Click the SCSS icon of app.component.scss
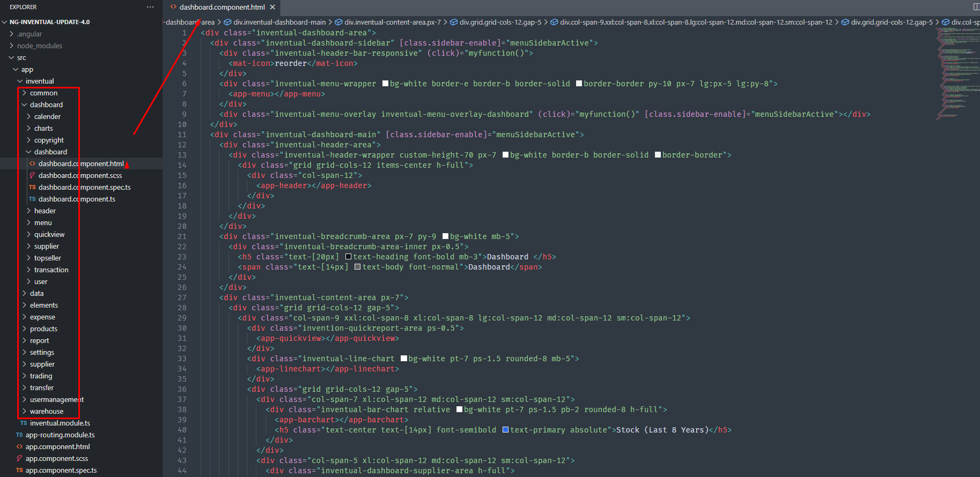The image size is (980, 477). coord(19,458)
